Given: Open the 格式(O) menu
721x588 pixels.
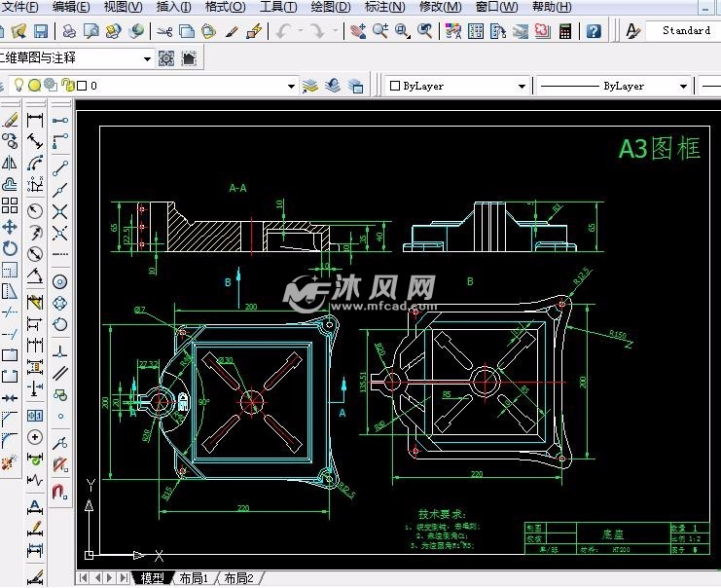Looking at the screenshot, I should click(x=225, y=7).
